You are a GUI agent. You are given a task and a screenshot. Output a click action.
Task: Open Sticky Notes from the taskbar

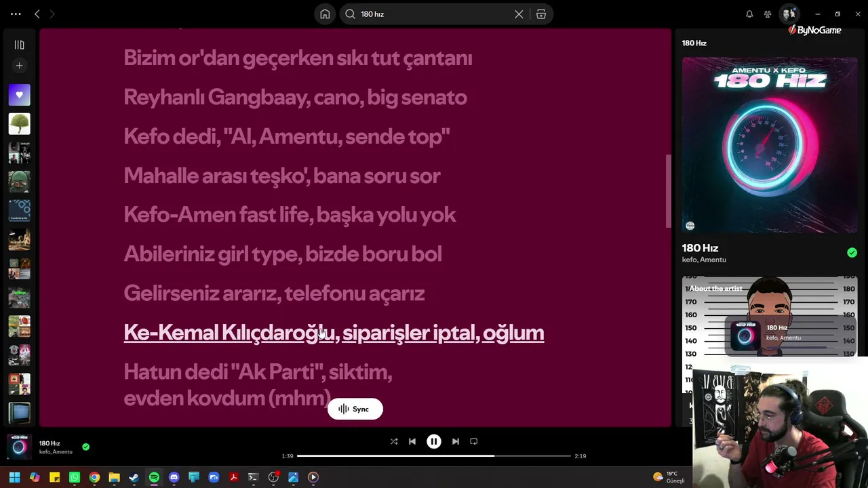pyautogui.click(x=54, y=477)
